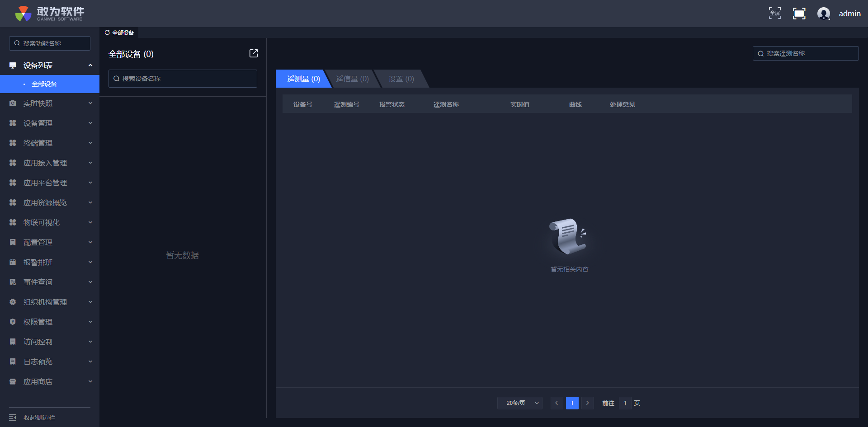Go to the next page arrow
Screen dimensions: 868x427
pos(588,403)
